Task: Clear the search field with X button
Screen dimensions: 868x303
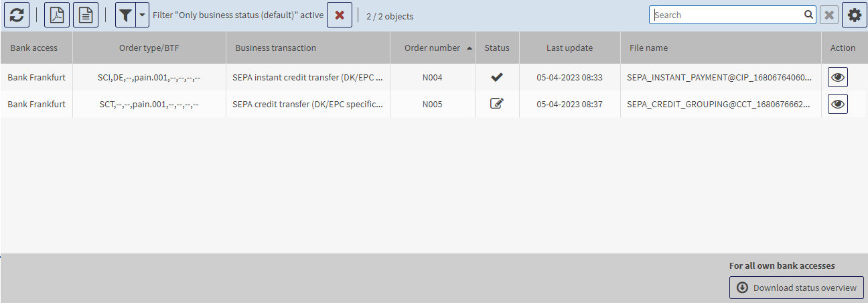Action: (829, 15)
